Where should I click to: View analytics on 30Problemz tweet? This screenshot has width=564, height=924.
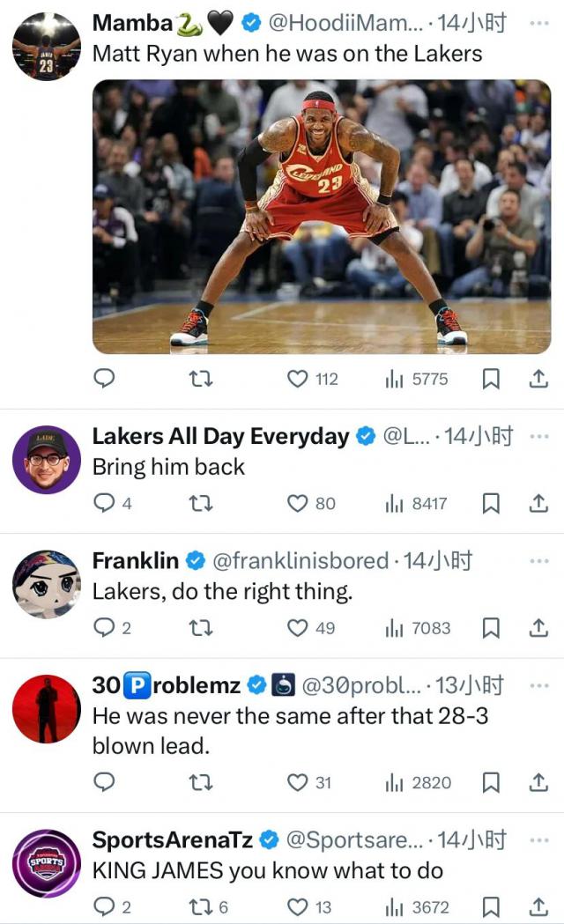418,782
